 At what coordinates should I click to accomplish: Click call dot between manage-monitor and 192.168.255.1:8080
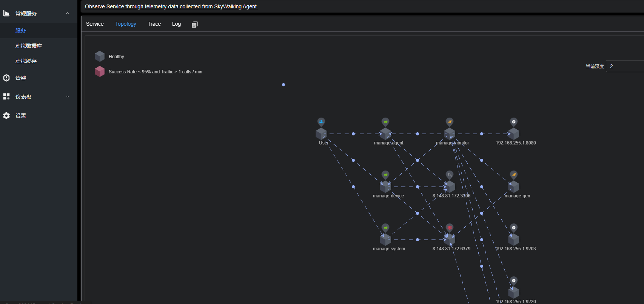[x=482, y=134]
